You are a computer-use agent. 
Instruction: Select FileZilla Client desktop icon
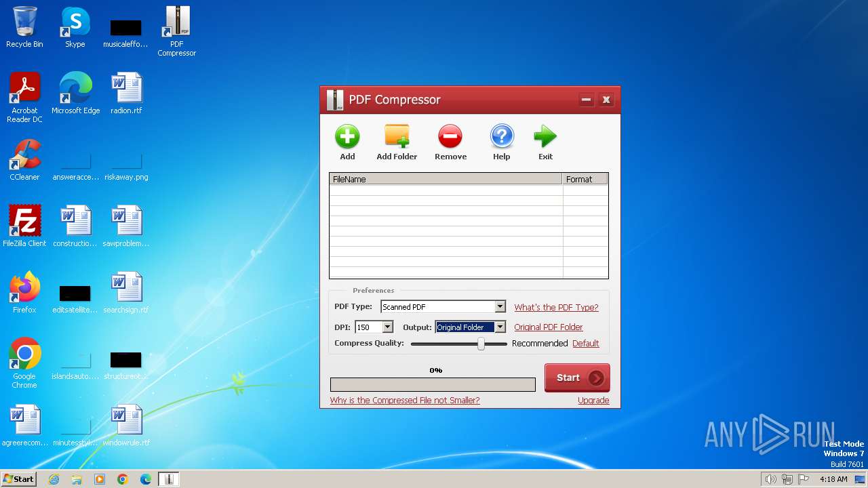(x=24, y=226)
